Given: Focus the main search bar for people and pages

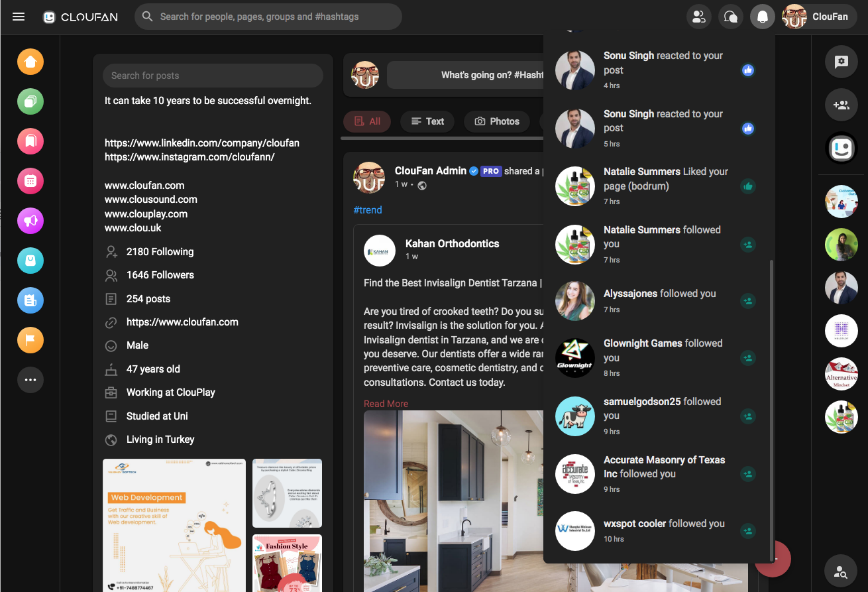Looking at the screenshot, I should [x=268, y=17].
